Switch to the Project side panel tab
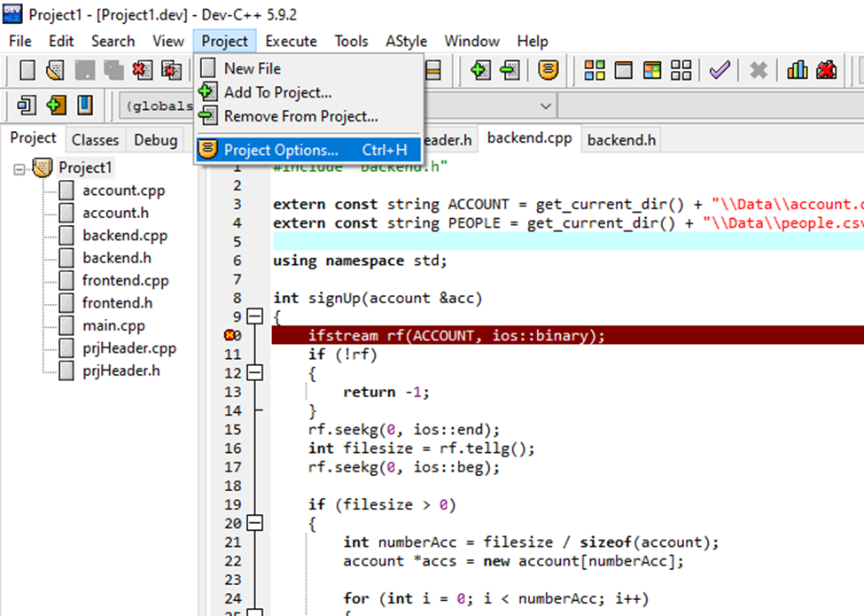864x616 pixels. click(33, 138)
